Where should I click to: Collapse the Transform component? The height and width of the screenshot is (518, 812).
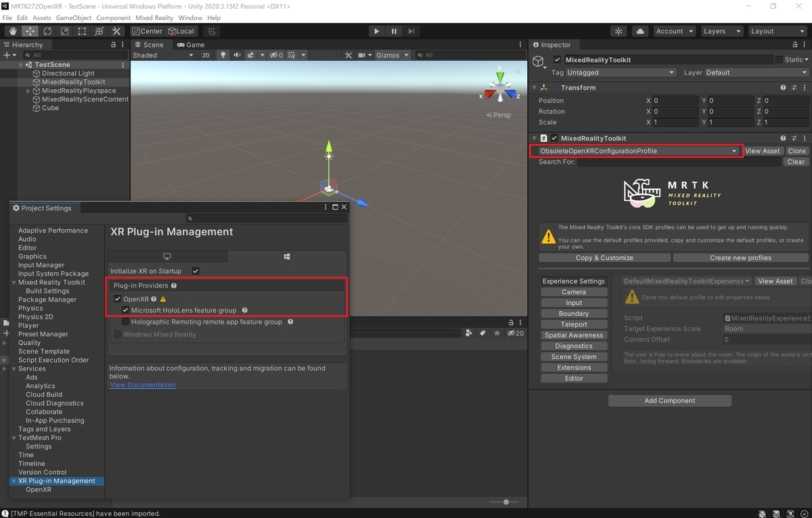[x=534, y=88]
